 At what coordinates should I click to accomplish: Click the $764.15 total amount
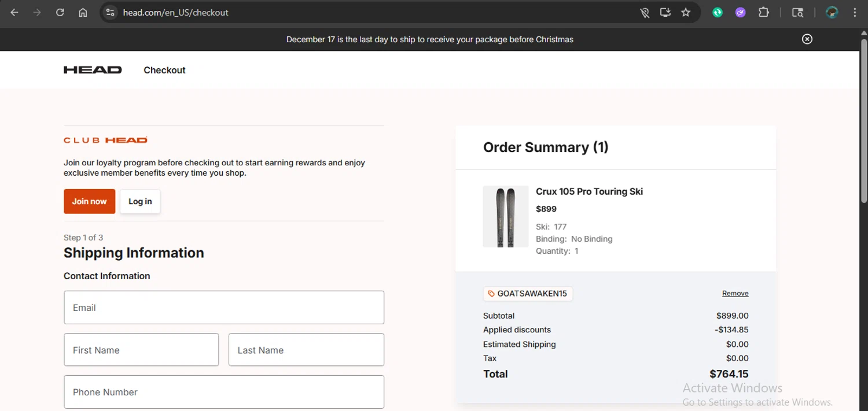pos(729,374)
